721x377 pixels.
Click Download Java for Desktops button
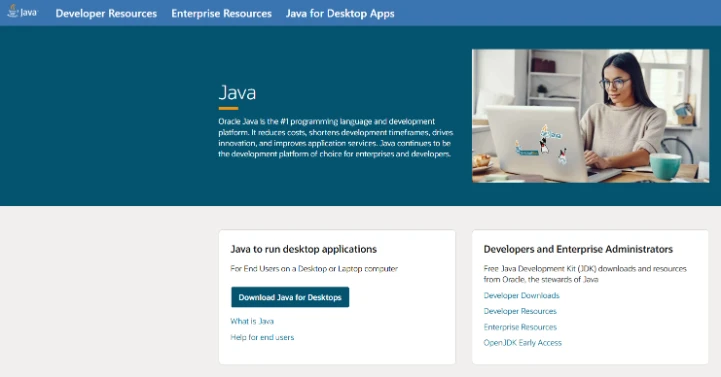290,297
